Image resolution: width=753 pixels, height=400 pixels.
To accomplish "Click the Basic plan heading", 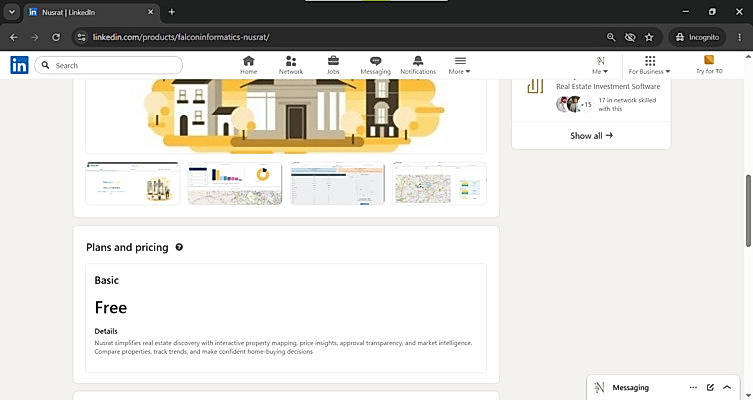I will pyautogui.click(x=107, y=280).
